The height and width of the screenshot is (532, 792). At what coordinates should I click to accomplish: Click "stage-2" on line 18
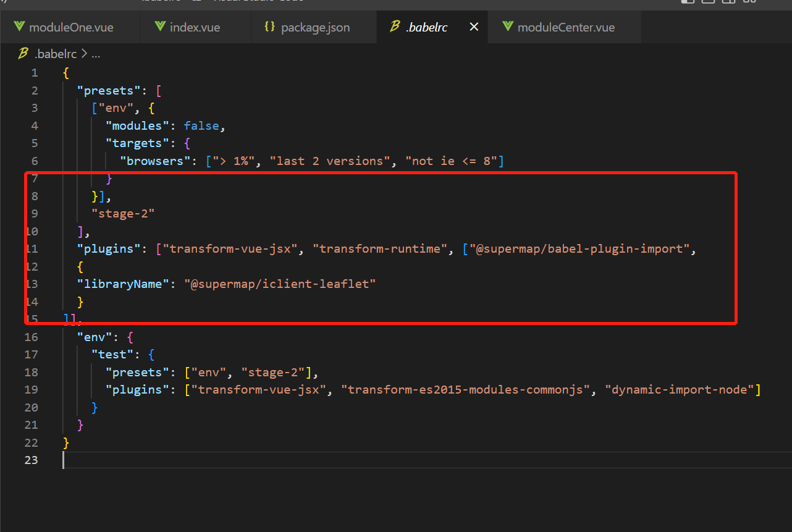coord(273,372)
